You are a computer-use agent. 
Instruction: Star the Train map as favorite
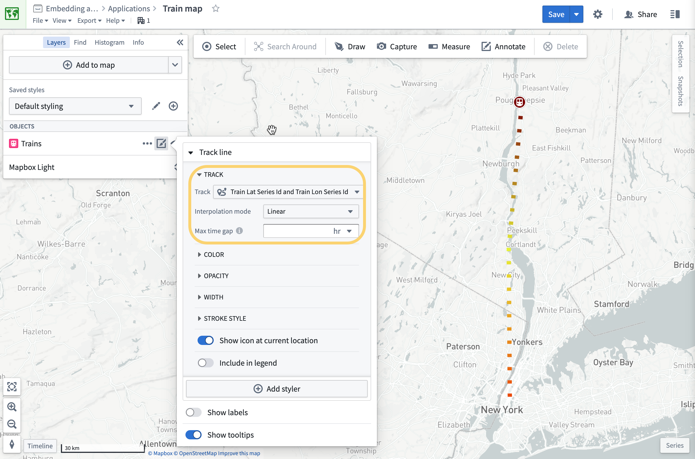coord(215,8)
